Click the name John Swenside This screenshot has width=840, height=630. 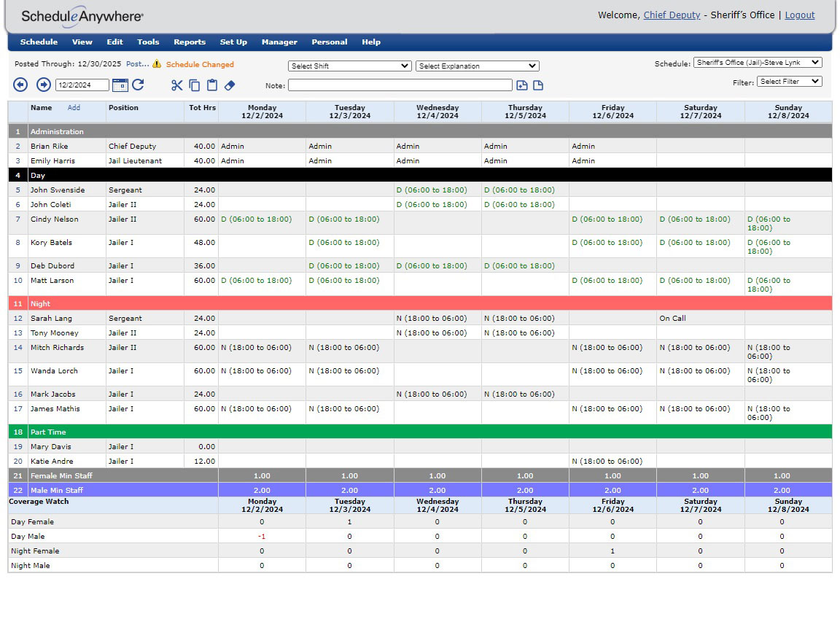pyautogui.click(x=58, y=190)
